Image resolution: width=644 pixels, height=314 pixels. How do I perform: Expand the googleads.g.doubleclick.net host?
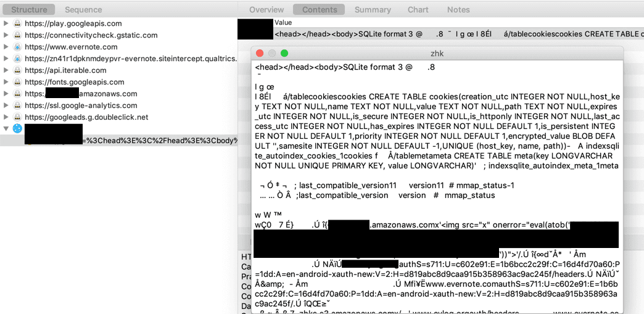[6, 117]
